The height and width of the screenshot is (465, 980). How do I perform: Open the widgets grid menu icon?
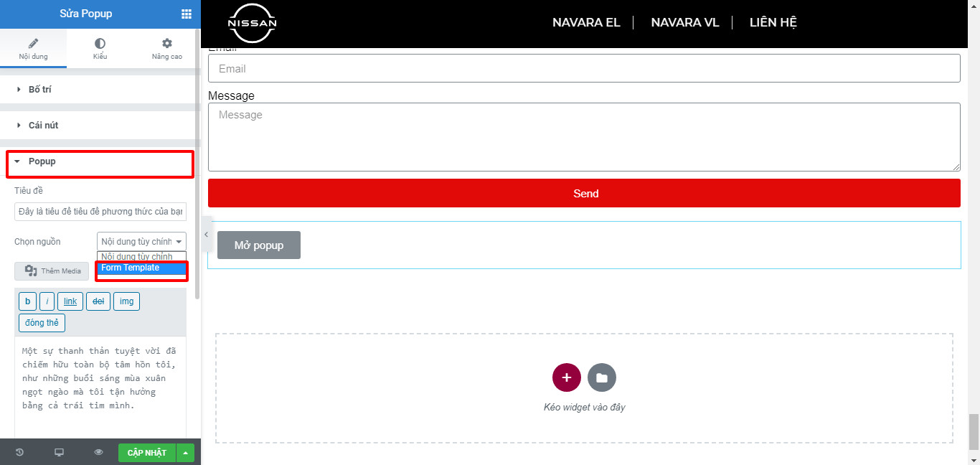(x=187, y=14)
